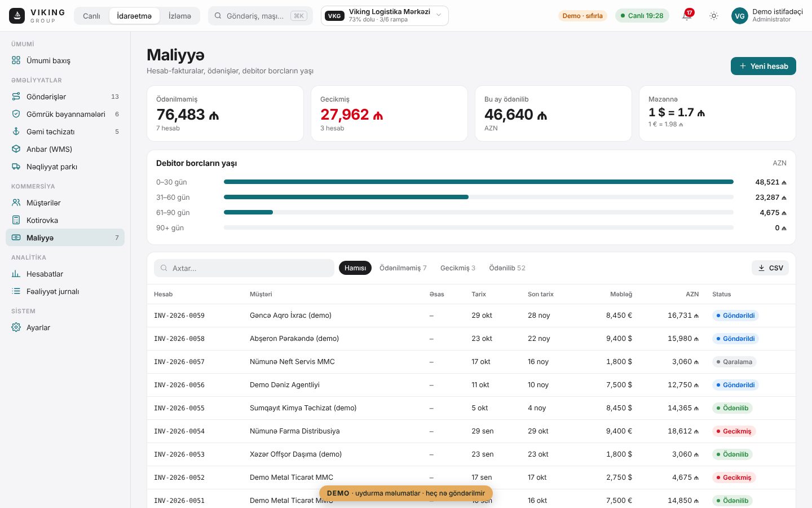
Task: Open invoice INV-2026-0059
Action: pyautogui.click(x=179, y=316)
